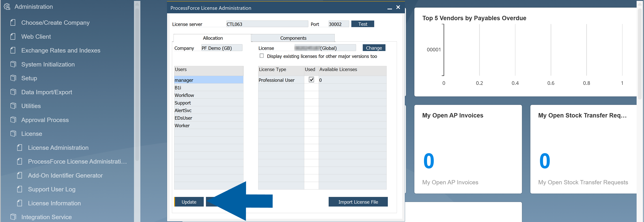
Task: Select user B1i in Users list
Action: [209, 87]
